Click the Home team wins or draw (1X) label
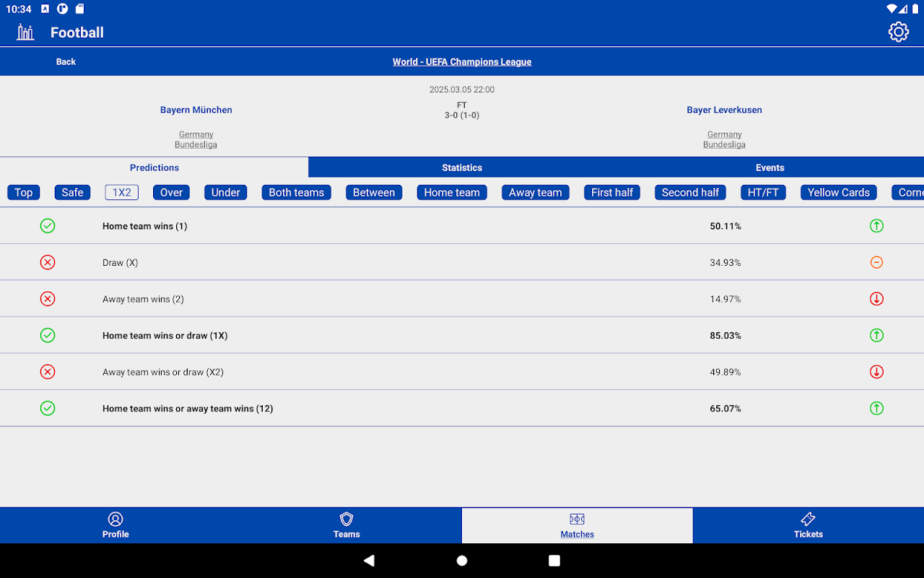The image size is (924, 578). [x=165, y=336]
